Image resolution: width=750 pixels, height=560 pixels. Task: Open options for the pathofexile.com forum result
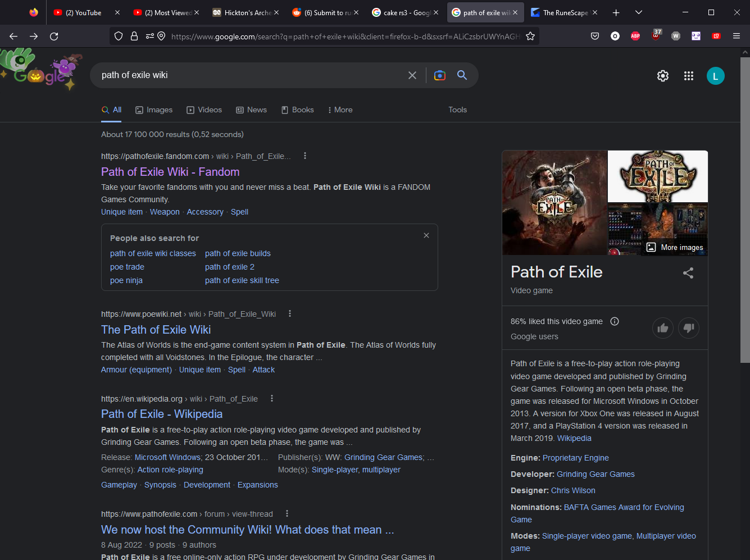pos(287,513)
